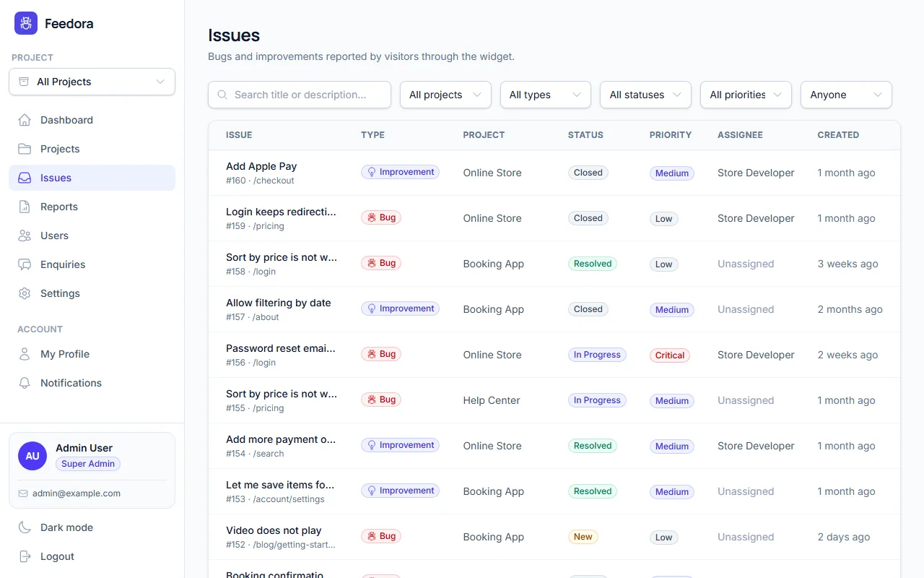Click the Feedora bug logo icon
This screenshot has width=924, height=578.
(x=26, y=23)
